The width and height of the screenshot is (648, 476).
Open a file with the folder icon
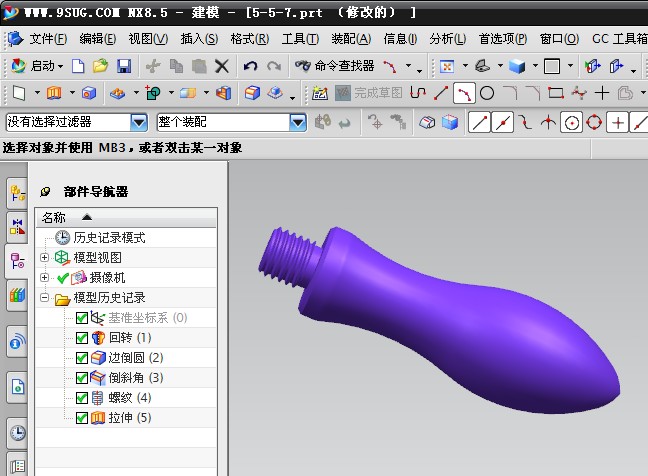point(100,66)
